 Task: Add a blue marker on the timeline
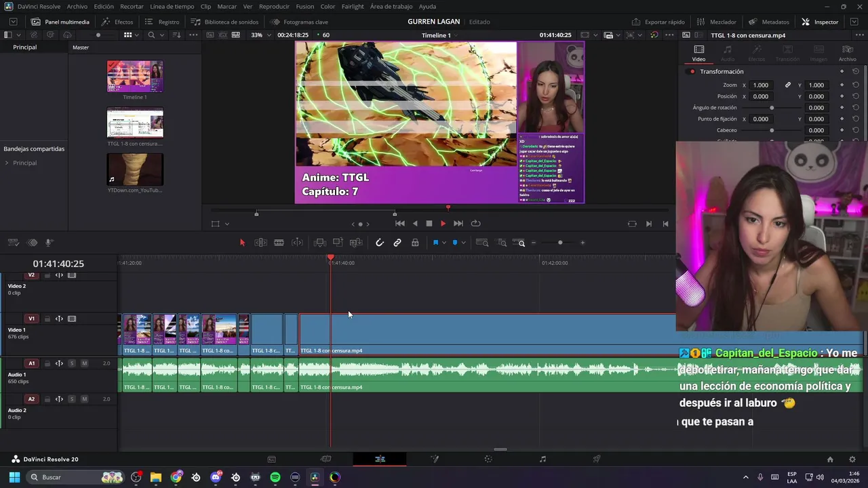455,243
